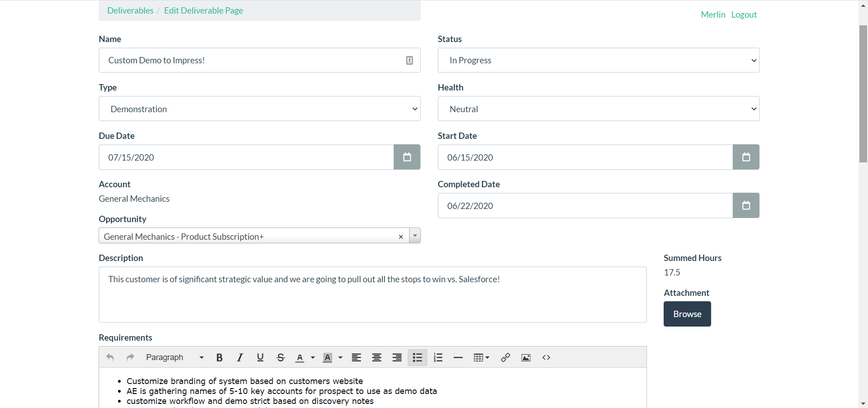Viewport: 868px width, 408px height.
Task: Toggle bold formatting in Requirements editor
Action: pyautogui.click(x=219, y=357)
